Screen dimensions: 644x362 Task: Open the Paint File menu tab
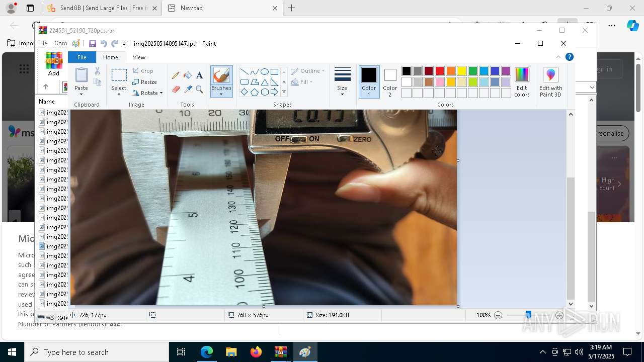point(82,57)
